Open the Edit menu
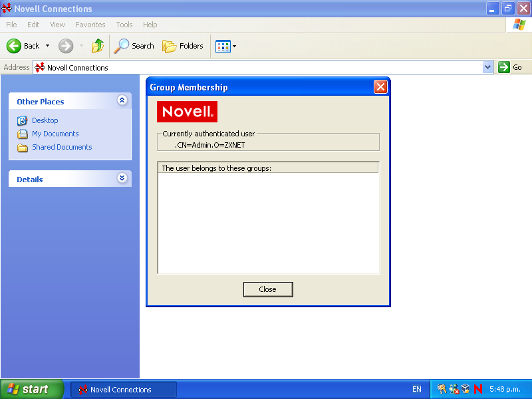The height and width of the screenshot is (399, 532). [33, 25]
